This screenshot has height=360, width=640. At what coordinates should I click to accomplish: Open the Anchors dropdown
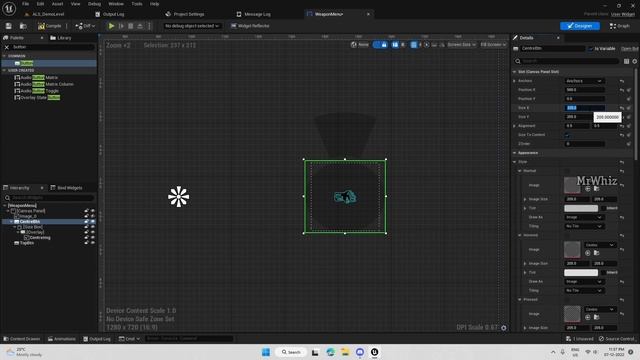click(x=584, y=81)
